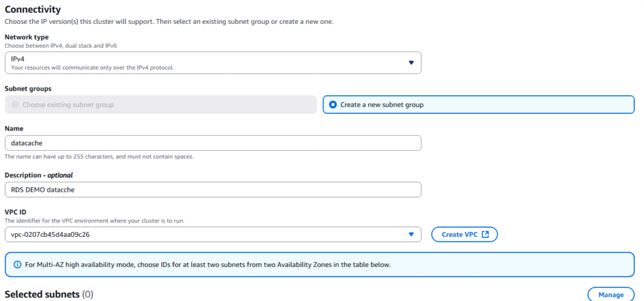
Task: Click the info icon in Multi-AZ notice
Action: pyautogui.click(x=17, y=265)
